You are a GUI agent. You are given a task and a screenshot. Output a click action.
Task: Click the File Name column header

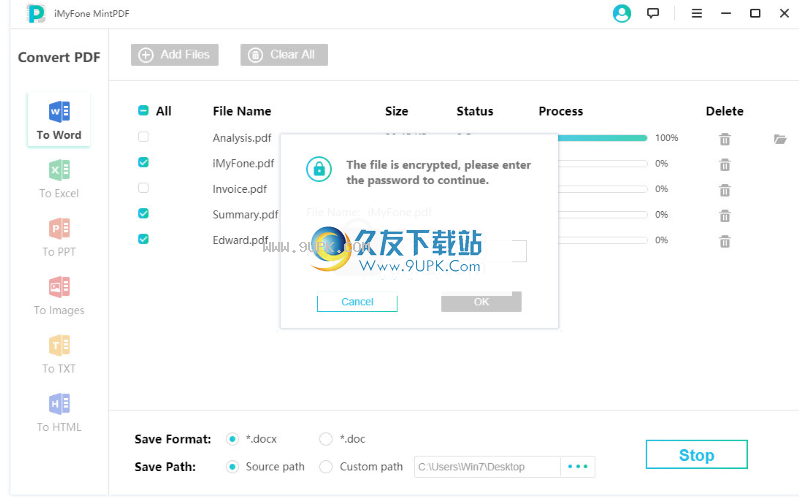point(242,111)
